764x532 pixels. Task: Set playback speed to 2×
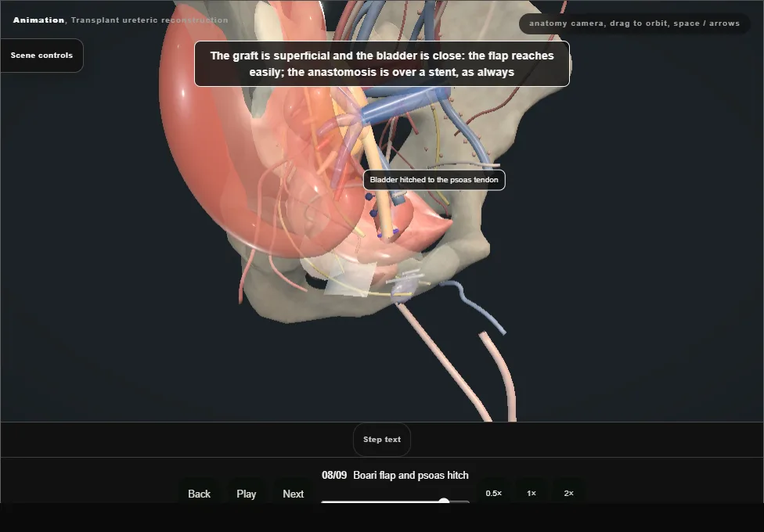(x=568, y=493)
